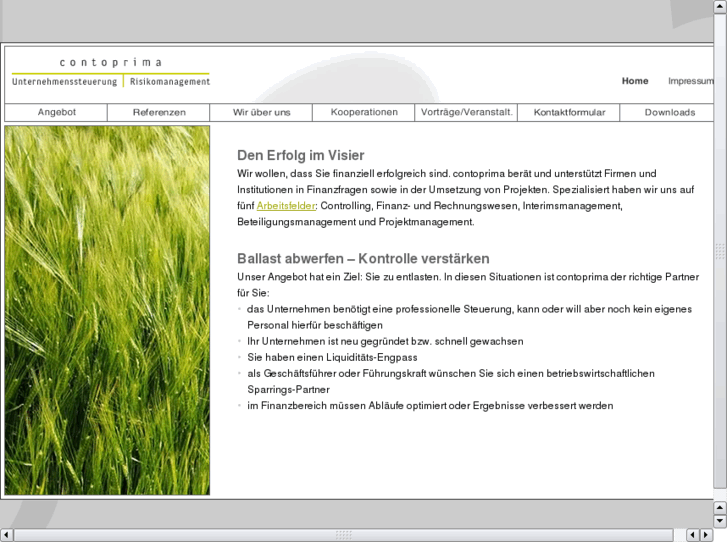Go to the Downloads section

click(669, 112)
